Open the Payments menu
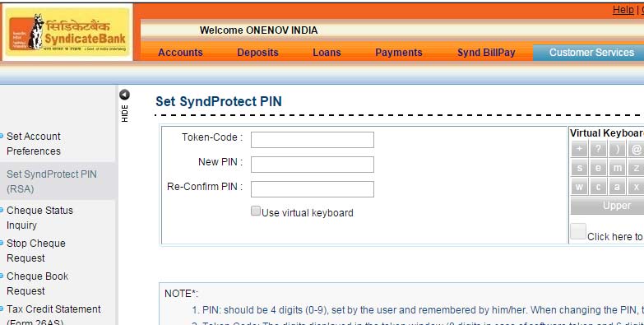 (x=399, y=53)
